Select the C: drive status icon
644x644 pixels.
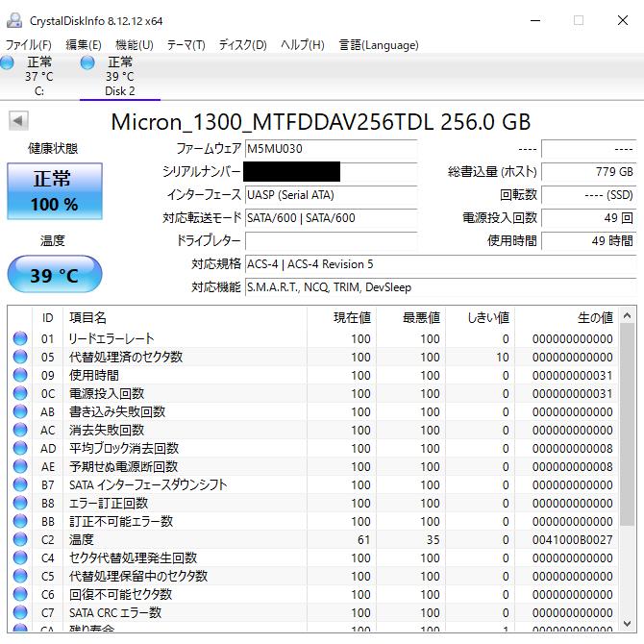(8, 63)
